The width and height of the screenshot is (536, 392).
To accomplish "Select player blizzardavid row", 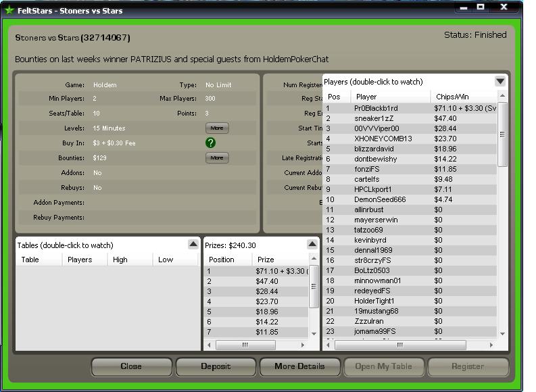I will point(410,149).
